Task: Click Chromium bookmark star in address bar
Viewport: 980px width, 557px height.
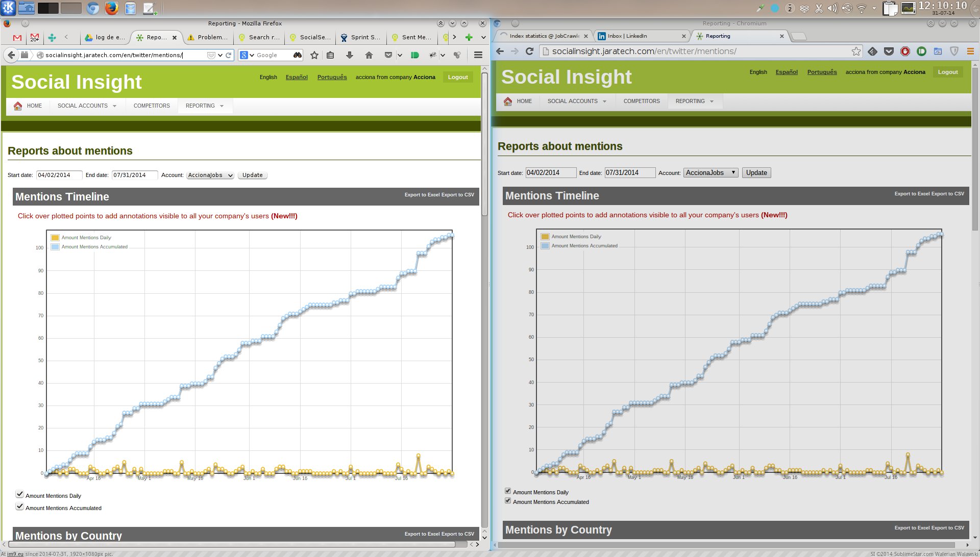Action: (x=856, y=51)
